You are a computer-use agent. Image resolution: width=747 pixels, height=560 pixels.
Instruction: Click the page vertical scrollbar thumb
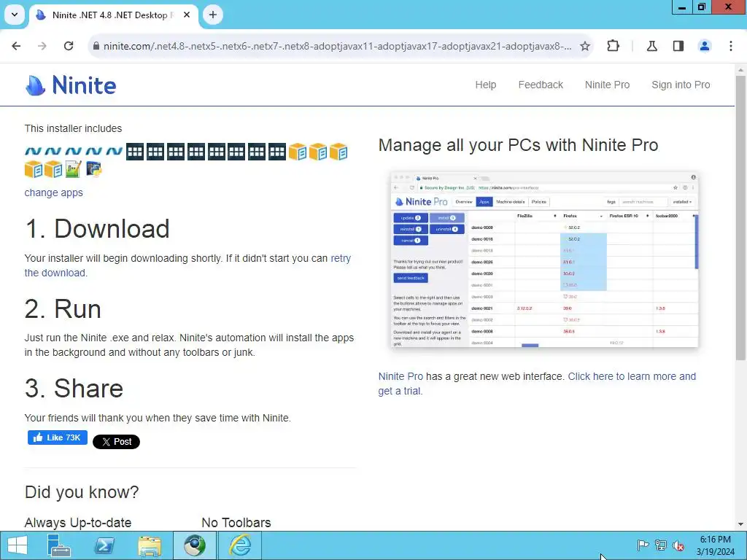tap(740, 217)
